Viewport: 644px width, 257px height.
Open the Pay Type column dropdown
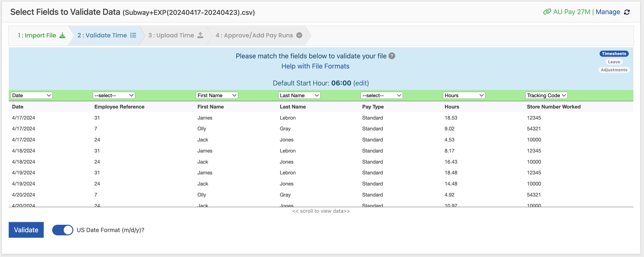(x=381, y=95)
